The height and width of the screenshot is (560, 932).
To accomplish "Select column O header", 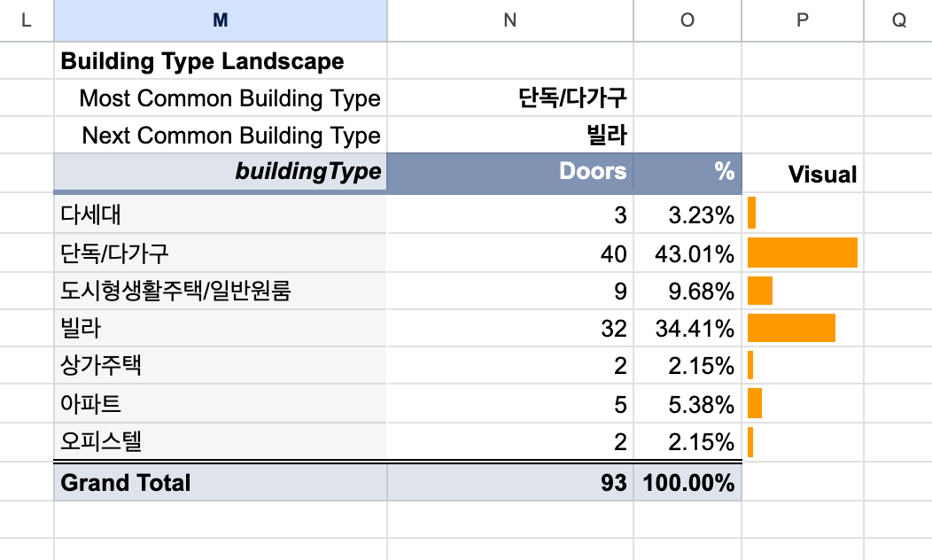I will [x=687, y=20].
